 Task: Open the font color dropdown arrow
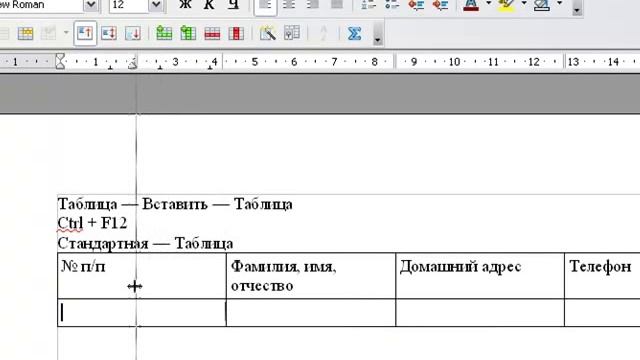click(489, 4)
